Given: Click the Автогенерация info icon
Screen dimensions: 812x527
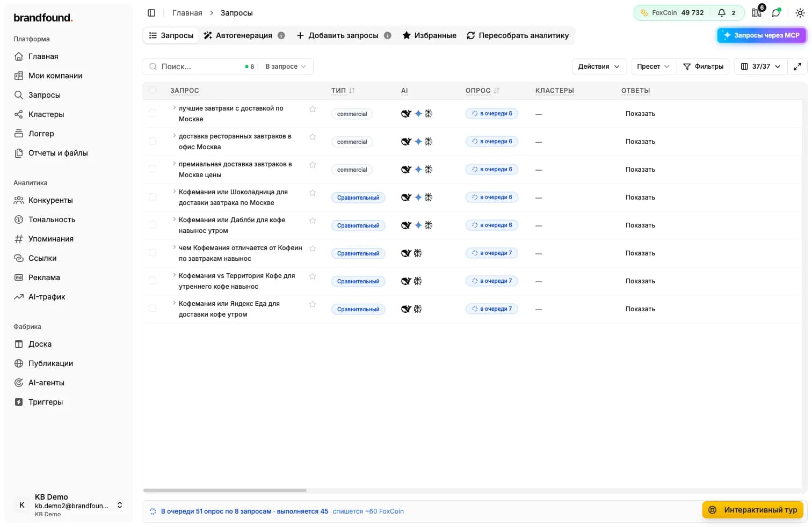Looking at the screenshot, I should (x=281, y=35).
